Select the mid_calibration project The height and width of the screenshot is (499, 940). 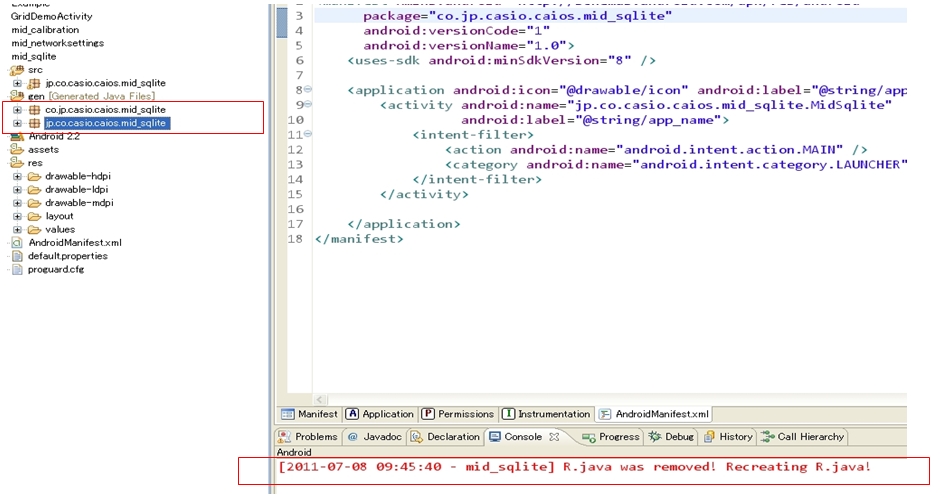[45, 30]
